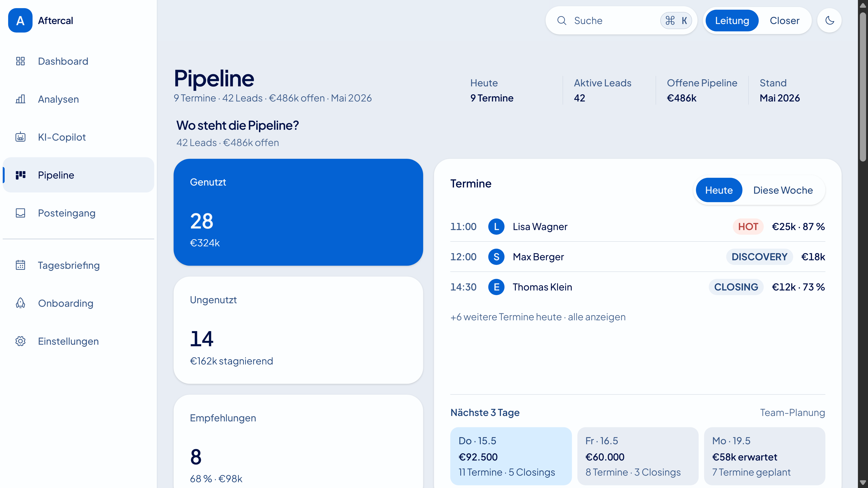Click the HOT badge for Lisa Wagner
The height and width of the screenshot is (488, 868).
[748, 227]
